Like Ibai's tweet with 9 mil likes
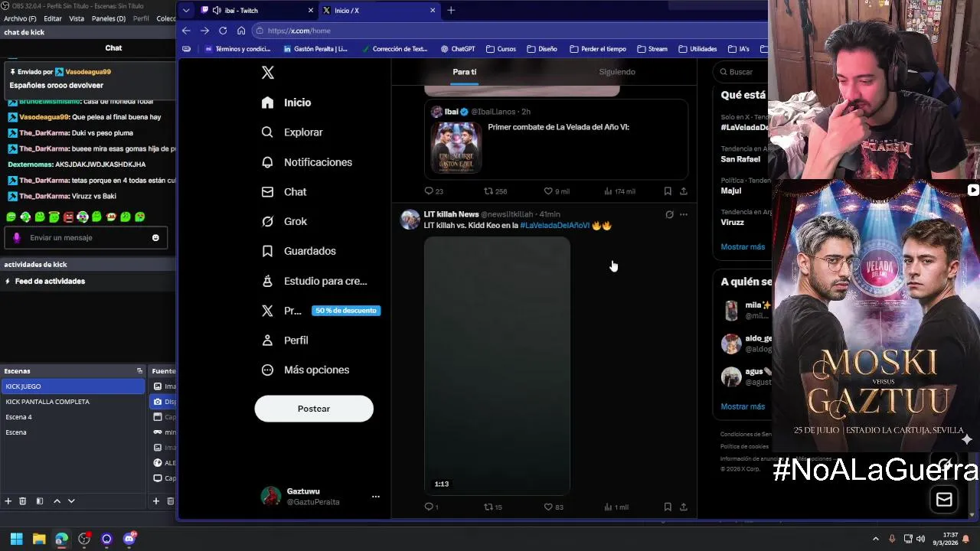 point(557,191)
